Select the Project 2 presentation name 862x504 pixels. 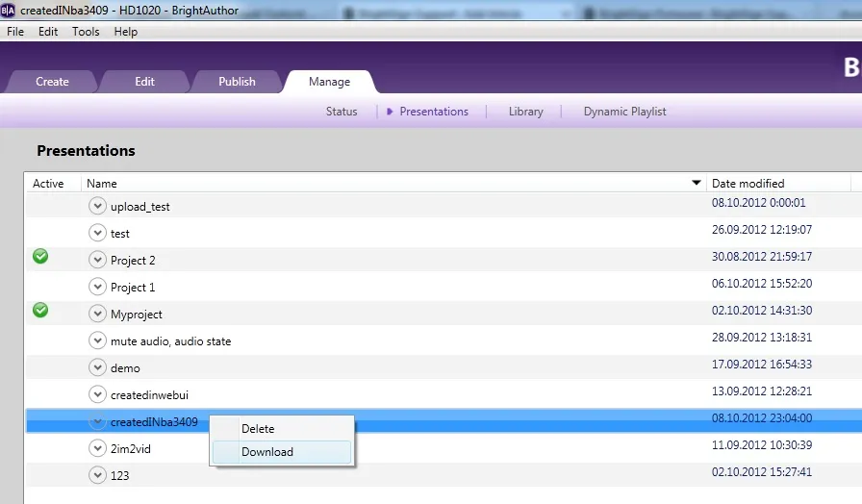point(133,261)
